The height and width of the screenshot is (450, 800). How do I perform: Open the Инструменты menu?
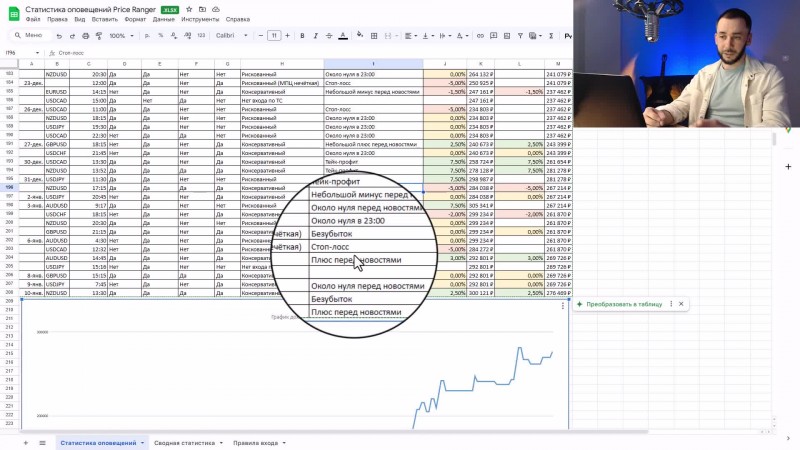point(200,19)
